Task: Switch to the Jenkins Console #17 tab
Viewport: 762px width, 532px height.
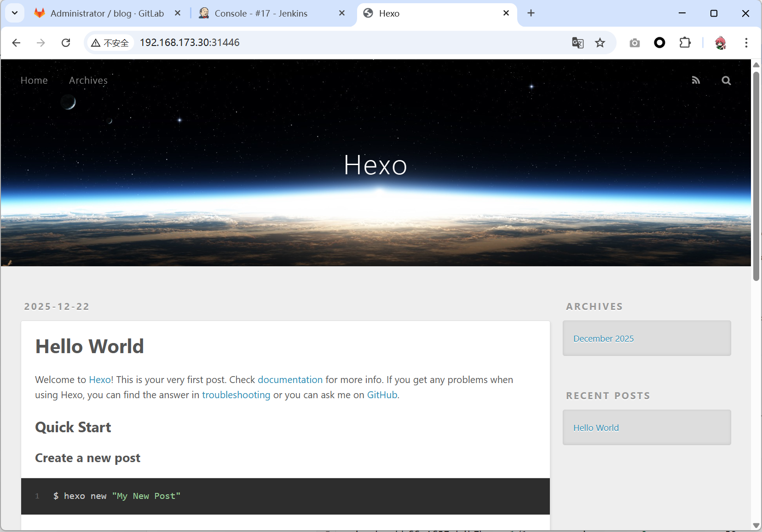Action: pos(261,13)
